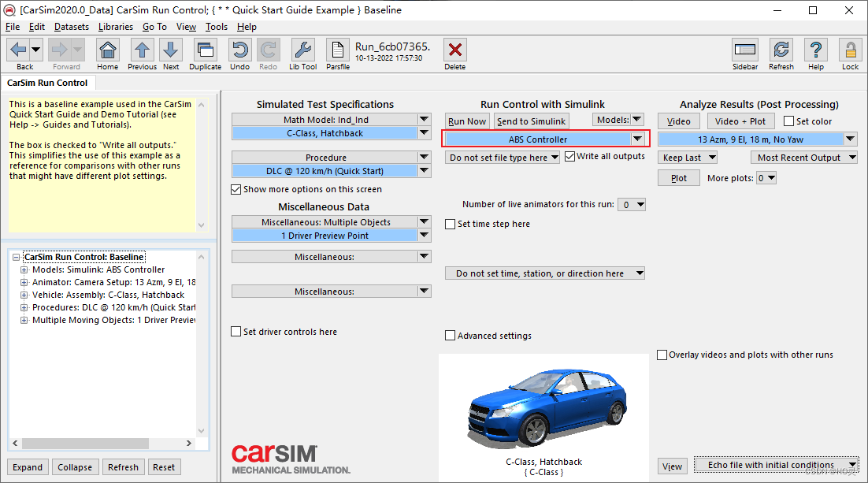This screenshot has width=868, height=483.
Task: Click the Run Now button
Action: tap(467, 121)
